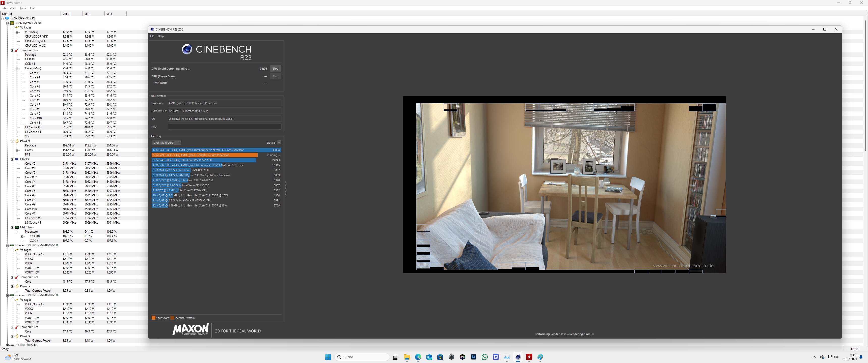Open the Lightroom icon in taskbar
868x363 pixels.
[x=473, y=357]
